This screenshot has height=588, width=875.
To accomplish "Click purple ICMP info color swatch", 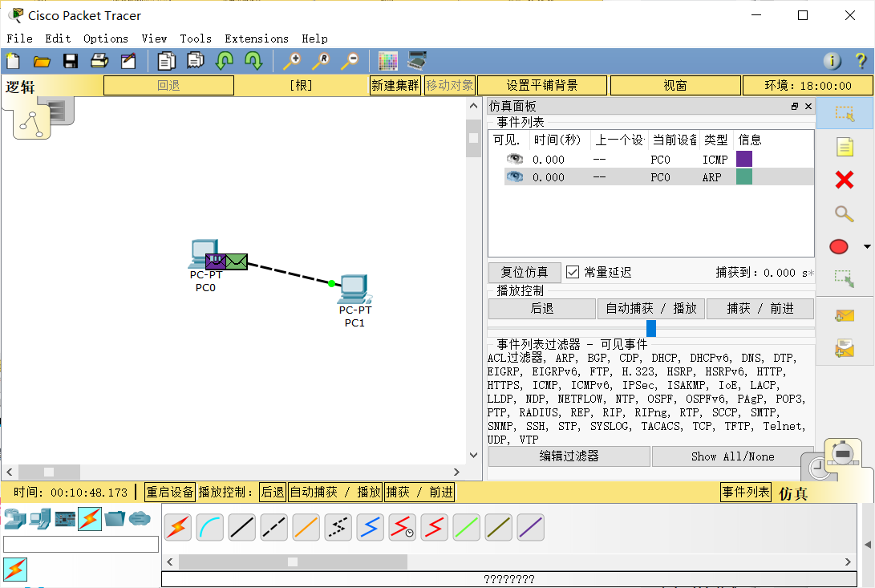I will tap(744, 159).
